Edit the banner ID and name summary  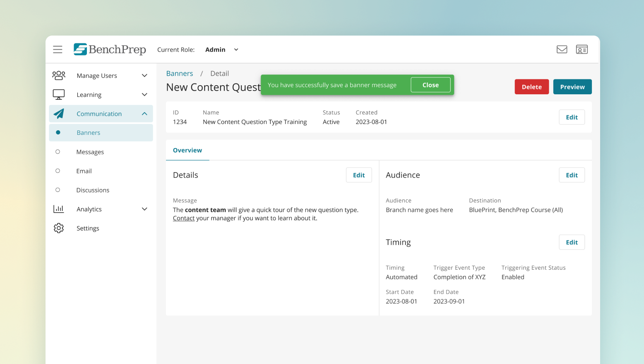[x=572, y=117]
